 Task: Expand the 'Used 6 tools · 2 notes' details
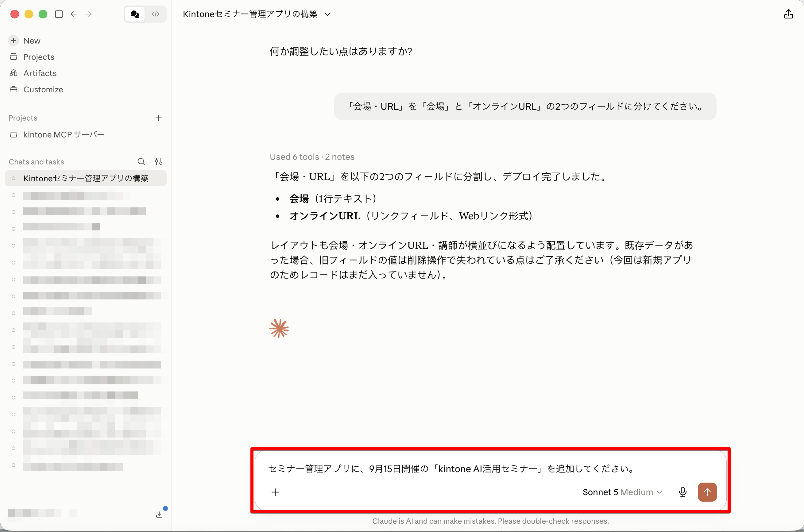pos(312,157)
